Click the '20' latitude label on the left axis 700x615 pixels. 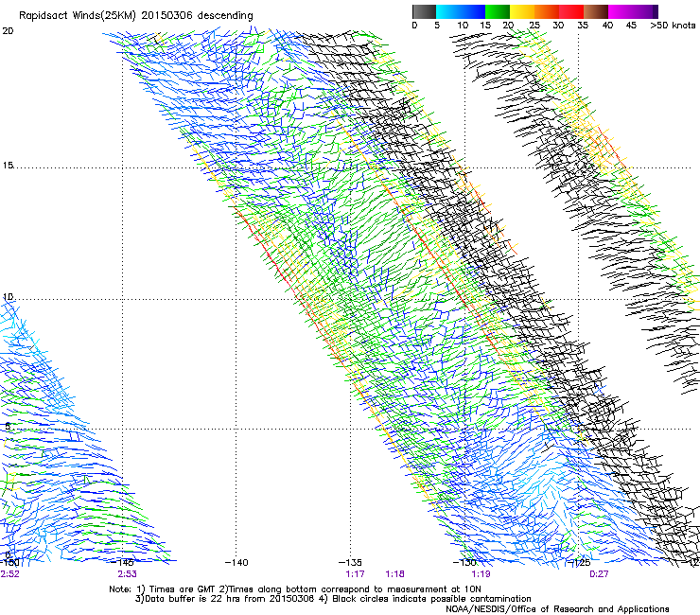click(8, 31)
